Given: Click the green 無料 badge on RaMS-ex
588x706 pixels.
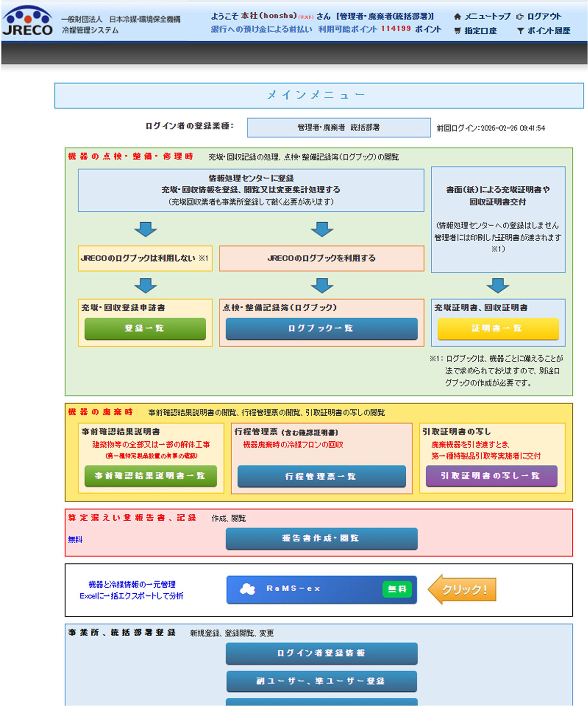Looking at the screenshot, I should (x=396, y=589).
